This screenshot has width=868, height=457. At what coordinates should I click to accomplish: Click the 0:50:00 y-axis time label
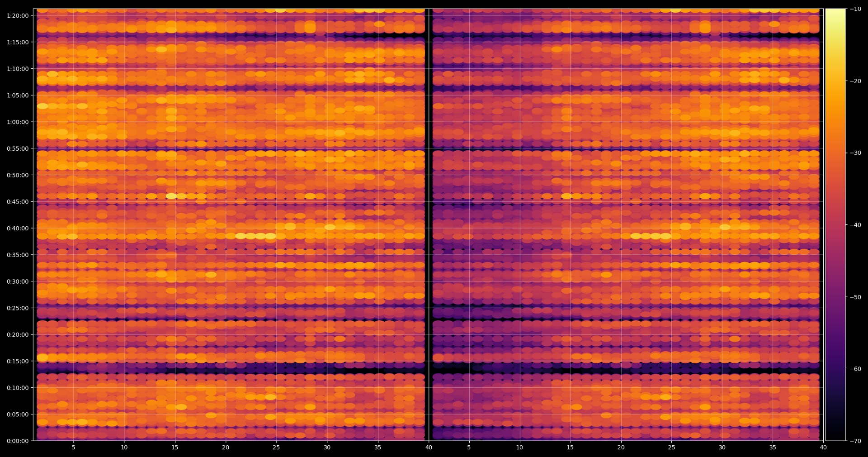click(x=18, y=175)
